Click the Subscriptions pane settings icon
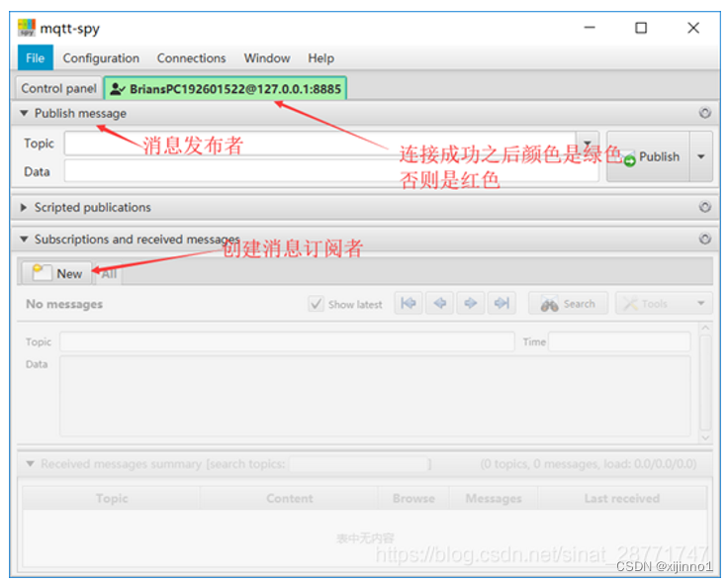Viewport: 728px width, 583px height. coord(705,239)
